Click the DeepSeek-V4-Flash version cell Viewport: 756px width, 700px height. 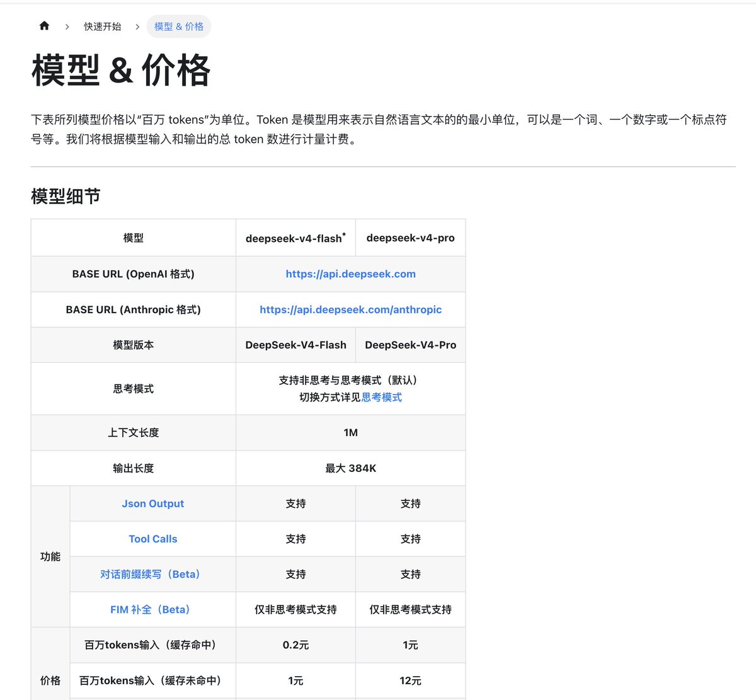pos(295,345)
